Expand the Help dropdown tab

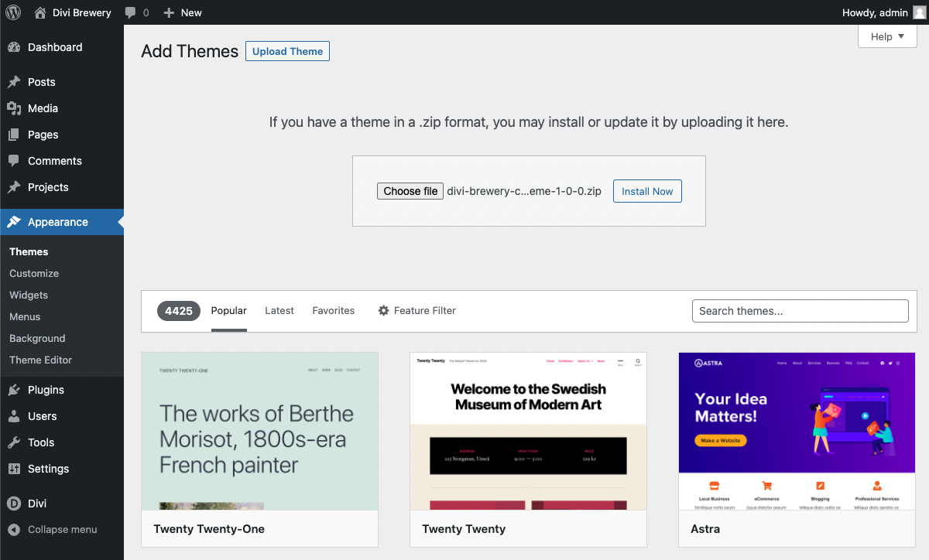(x=887, y=36)
